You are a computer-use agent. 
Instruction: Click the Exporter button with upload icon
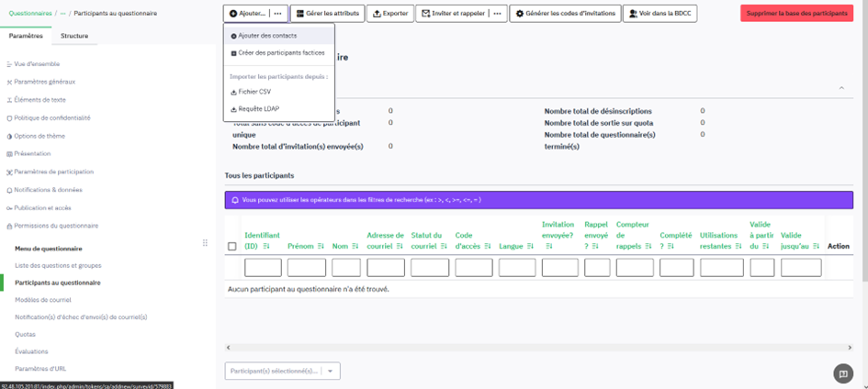[x=390, y=14]
